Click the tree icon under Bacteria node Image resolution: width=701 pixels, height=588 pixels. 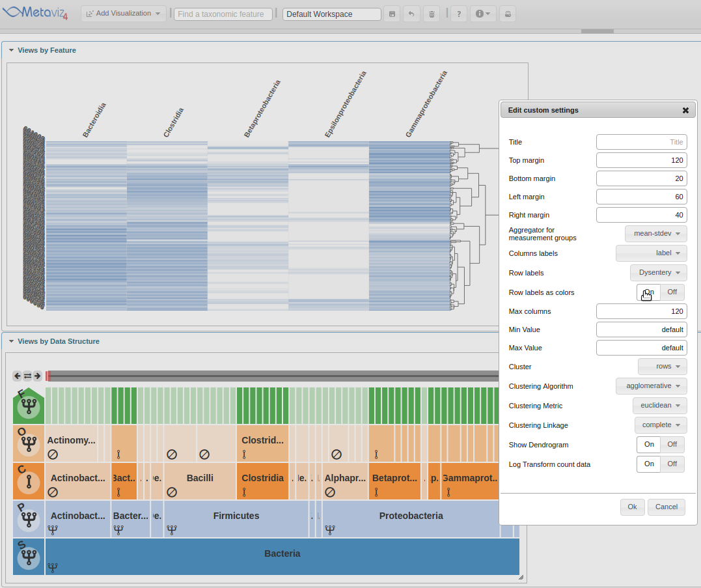[x=53, y=567]
